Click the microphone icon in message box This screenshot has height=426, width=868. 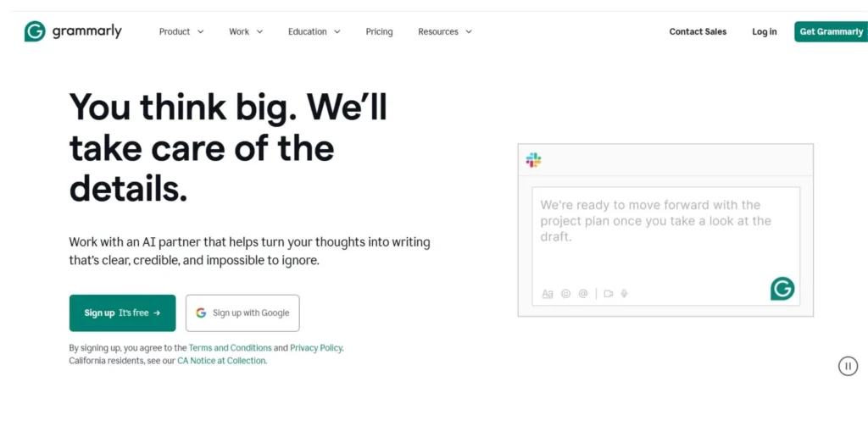[x=625, y=294]
